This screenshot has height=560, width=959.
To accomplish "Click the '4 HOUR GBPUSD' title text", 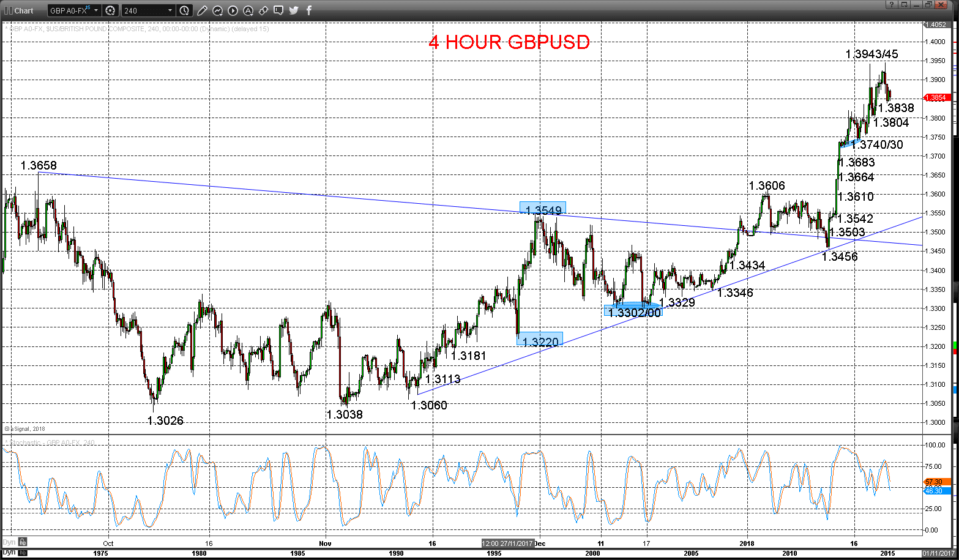I will pos(509,42).
